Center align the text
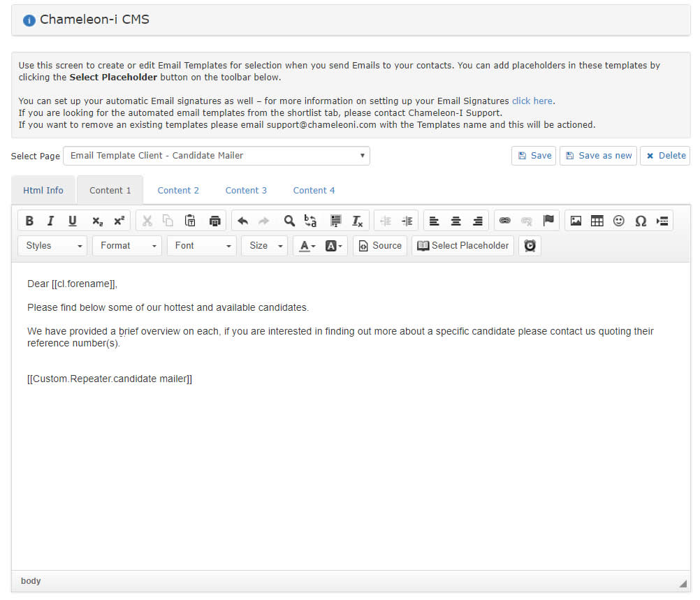The height and width of the screenshot is (600, 700). pyautogui.click(x=455, y=221)
